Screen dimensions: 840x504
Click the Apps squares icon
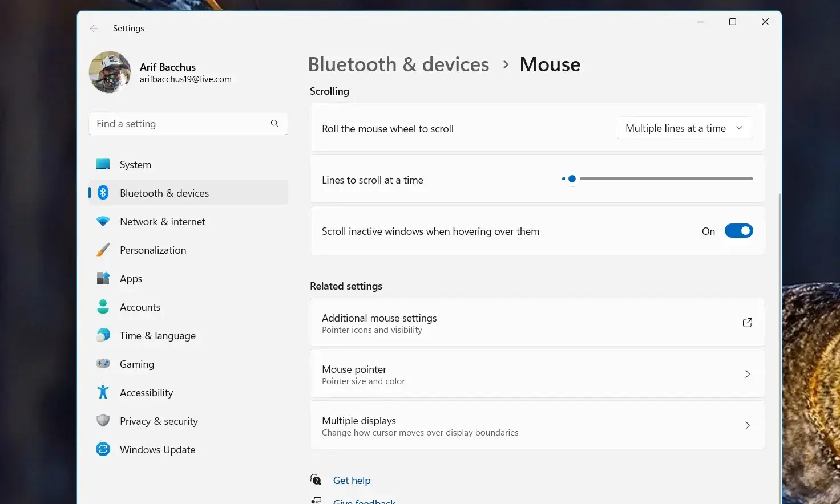pos(103,278)
